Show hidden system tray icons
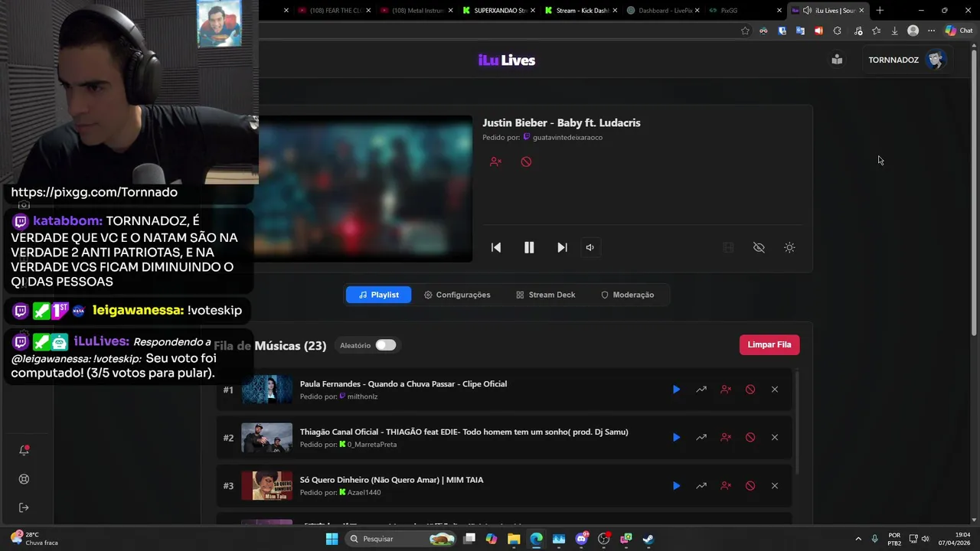980x551 pixels. 857,539
